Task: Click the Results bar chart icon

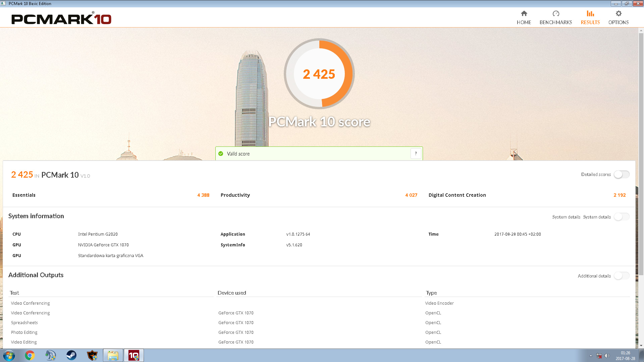Action: click(x=590, y=13)
